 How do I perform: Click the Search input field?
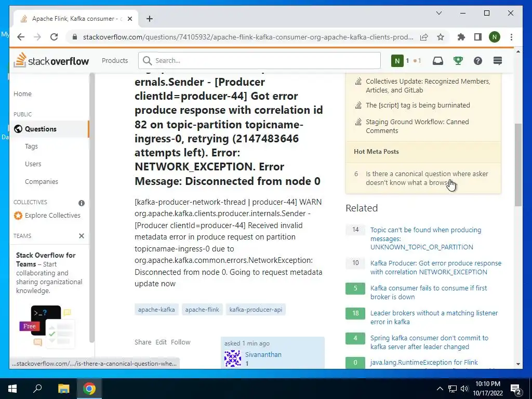(x=259, y=60)
